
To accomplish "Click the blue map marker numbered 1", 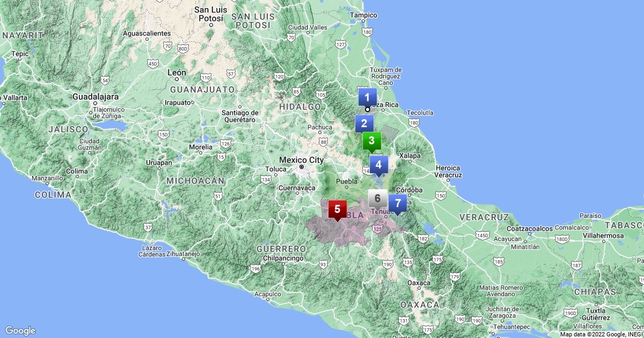I will (x=367, y=98).
